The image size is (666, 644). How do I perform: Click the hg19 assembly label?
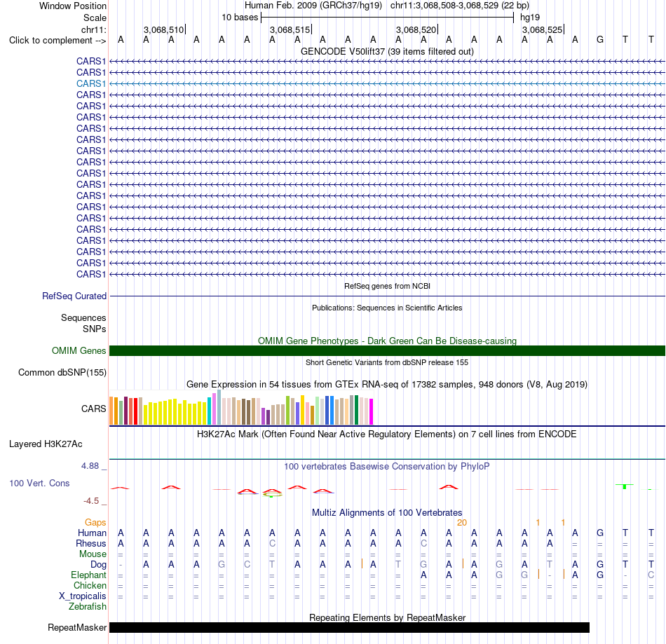click(530, 18)
